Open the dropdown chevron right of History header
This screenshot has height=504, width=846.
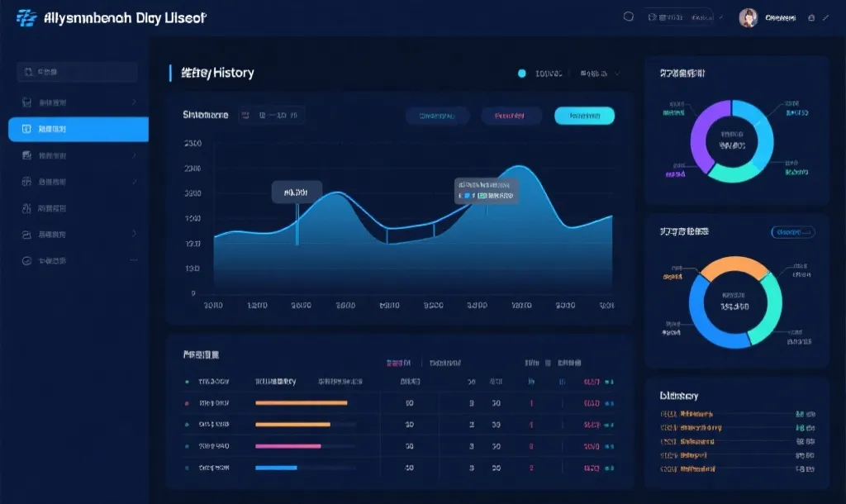tap(618, 74)
